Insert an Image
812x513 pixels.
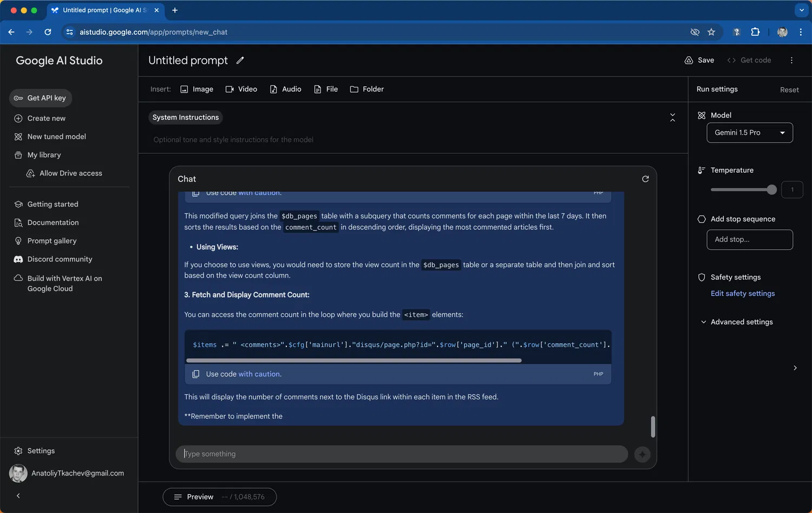[197, 89]
